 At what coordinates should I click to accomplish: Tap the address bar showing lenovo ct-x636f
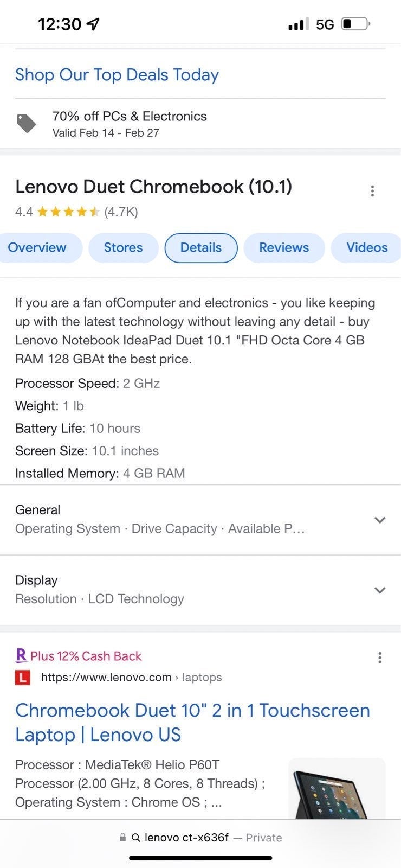point(200,838)
